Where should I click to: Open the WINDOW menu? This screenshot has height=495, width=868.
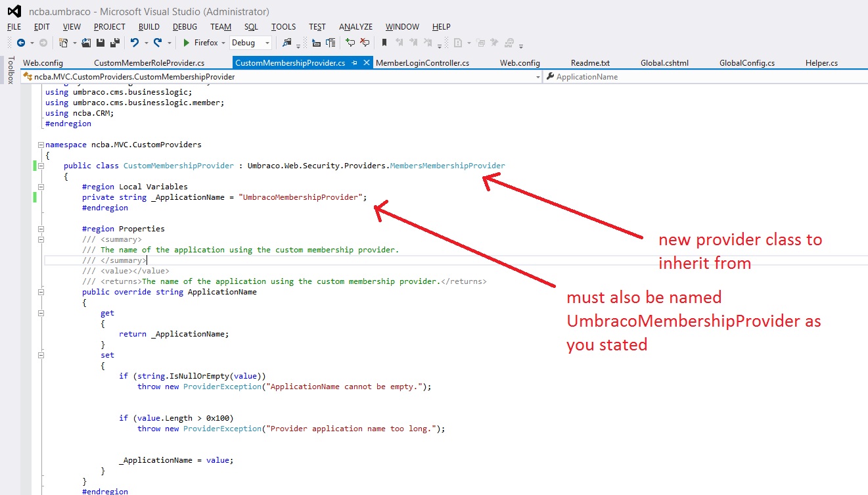click(402, 27)
